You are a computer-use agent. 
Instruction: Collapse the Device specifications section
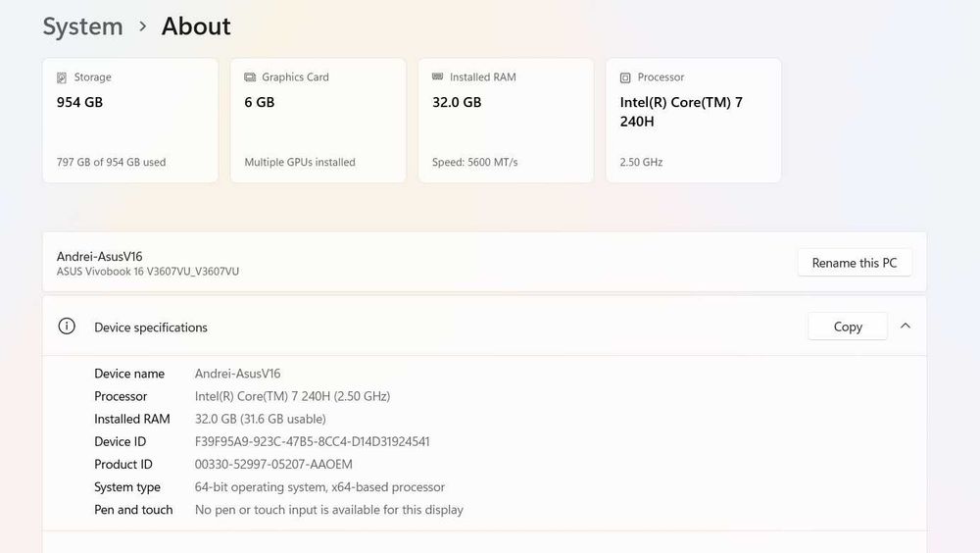coord(906,326)
